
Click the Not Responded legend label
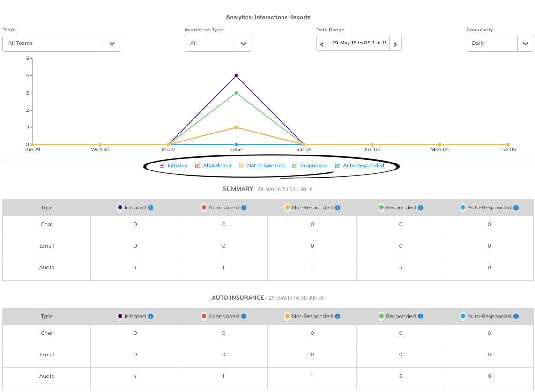click(266, 166)
